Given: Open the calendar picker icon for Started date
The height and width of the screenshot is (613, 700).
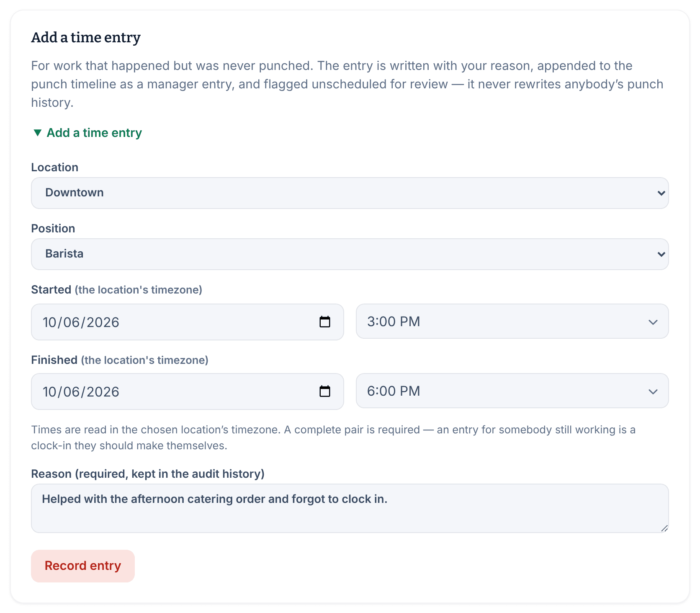Looking at the screenshot, I should (325, 322).
